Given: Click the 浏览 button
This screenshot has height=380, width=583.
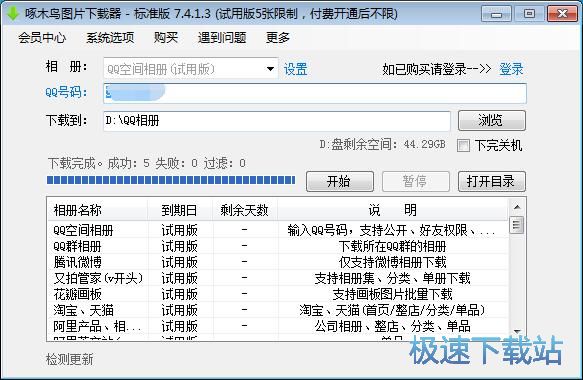Looking at the screenshot, I should pos(492,120).
